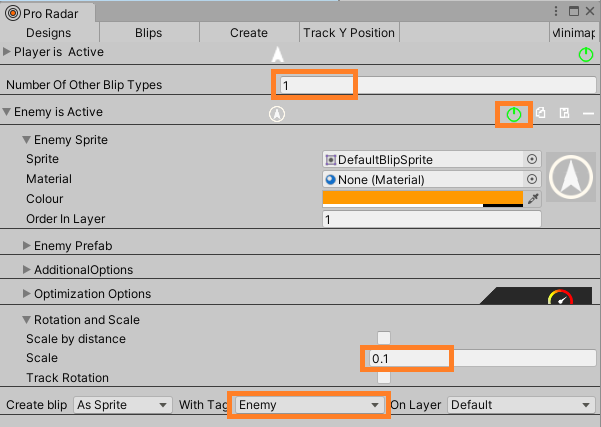Click the Scale by distance label
Viewport: 601px width, 427px height.
pyautogui.click(x=76, y=338)
